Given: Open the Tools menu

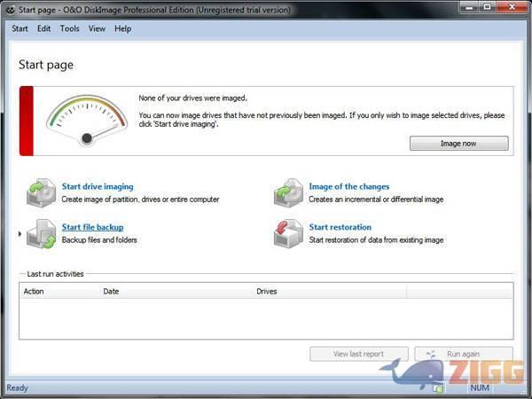Looking at the screenshot, I should click(69, 29).
